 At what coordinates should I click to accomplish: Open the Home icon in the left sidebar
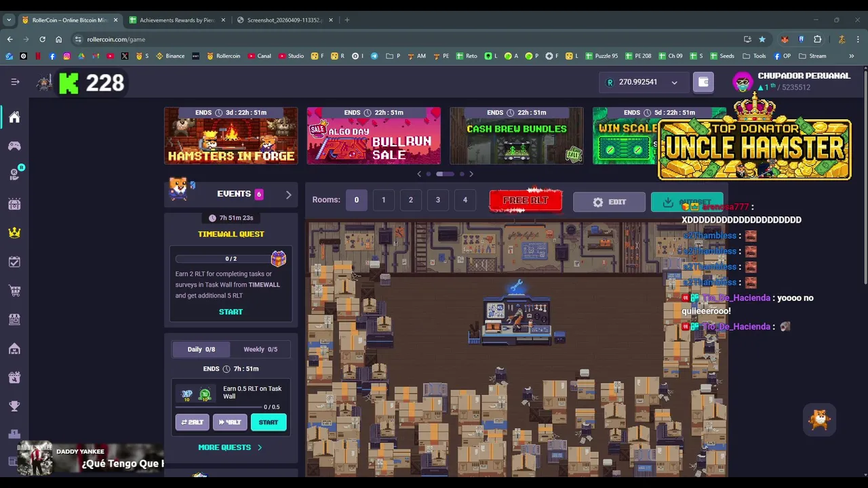tap(14, 117)
